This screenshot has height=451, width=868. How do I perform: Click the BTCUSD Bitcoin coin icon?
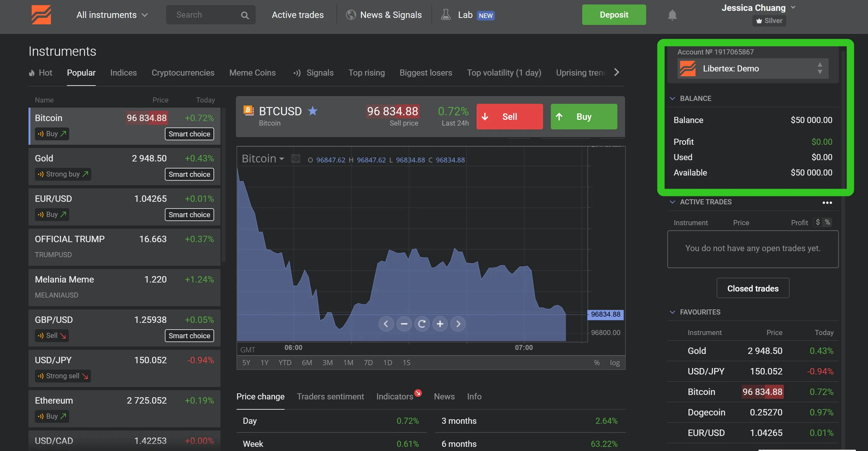[249, 110]
